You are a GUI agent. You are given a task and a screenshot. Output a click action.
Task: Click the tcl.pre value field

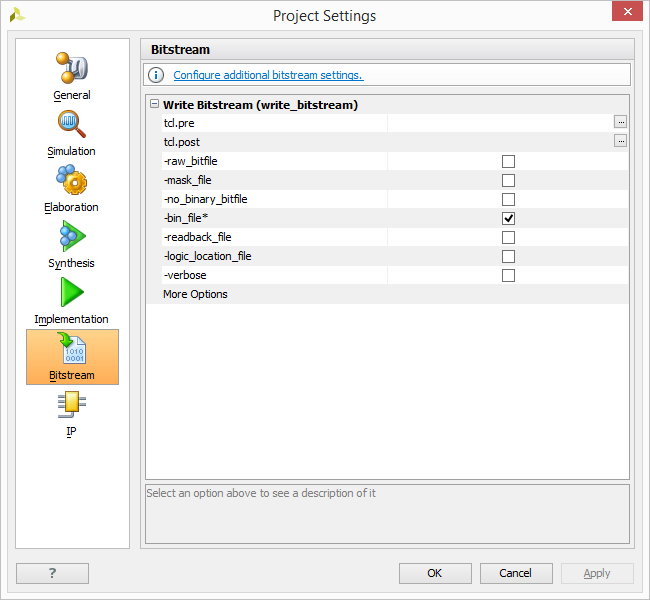(x=500, y=123)
